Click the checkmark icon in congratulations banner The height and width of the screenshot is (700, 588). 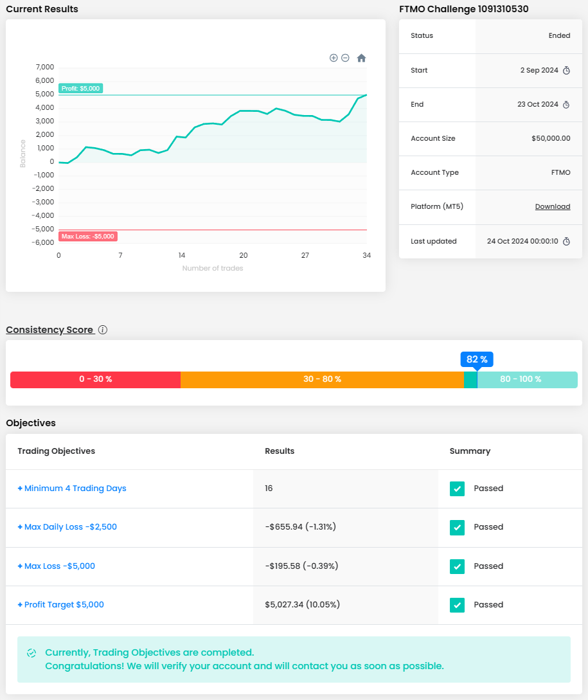(x=31, y=653)
